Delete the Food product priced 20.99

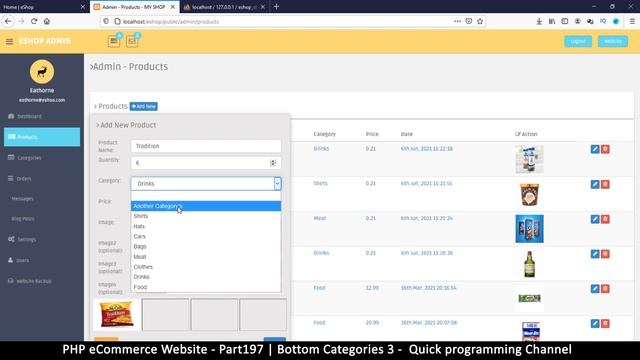point(605,323)
